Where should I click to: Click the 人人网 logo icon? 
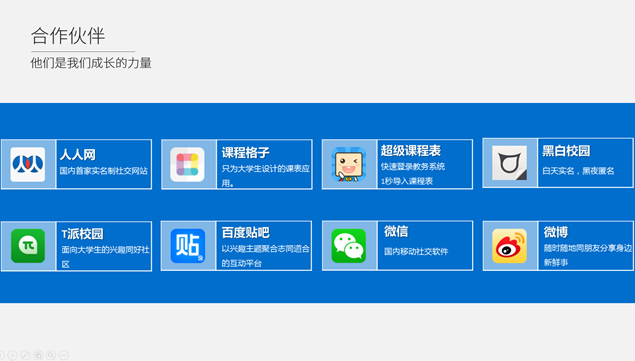(28, 164)
